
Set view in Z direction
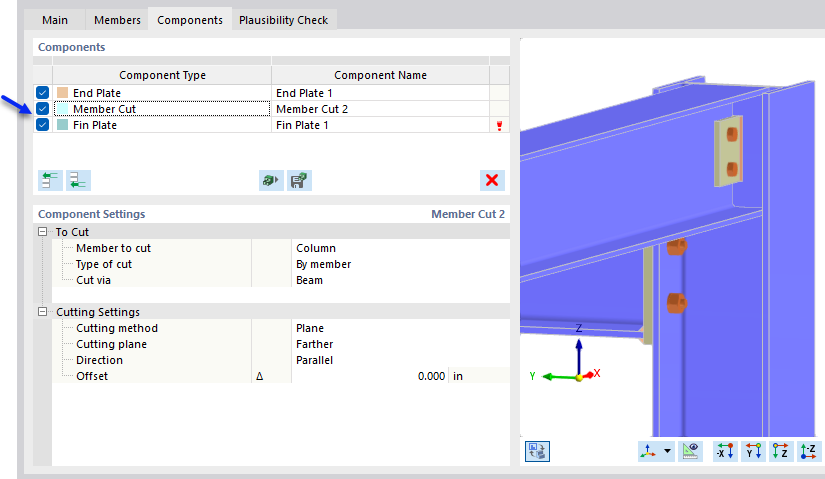(x=781, y=451)
